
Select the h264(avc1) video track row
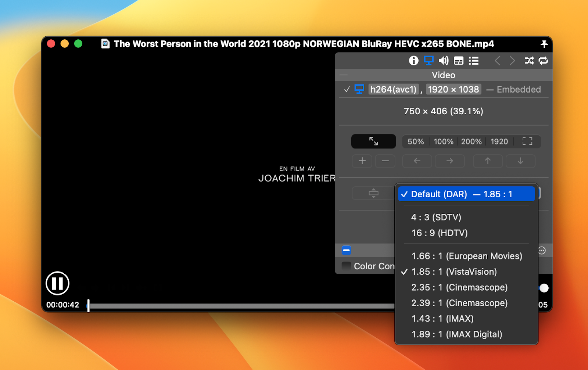444,89
